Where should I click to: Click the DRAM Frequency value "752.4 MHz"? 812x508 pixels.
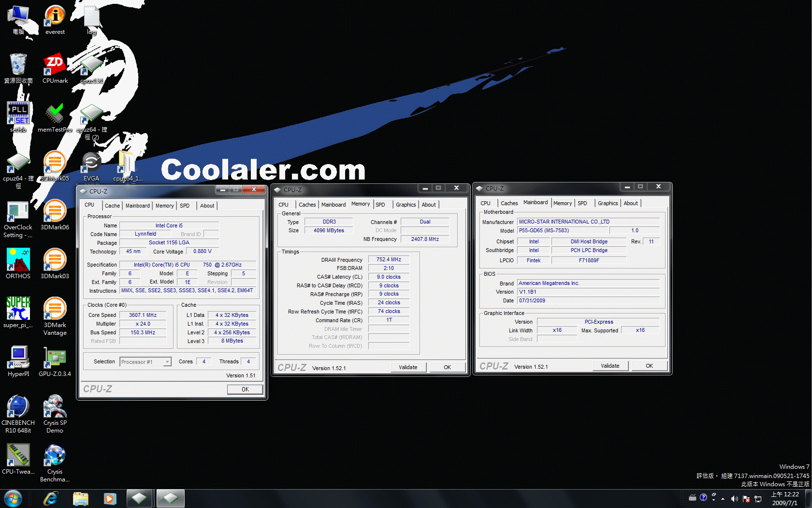point(389,259)
